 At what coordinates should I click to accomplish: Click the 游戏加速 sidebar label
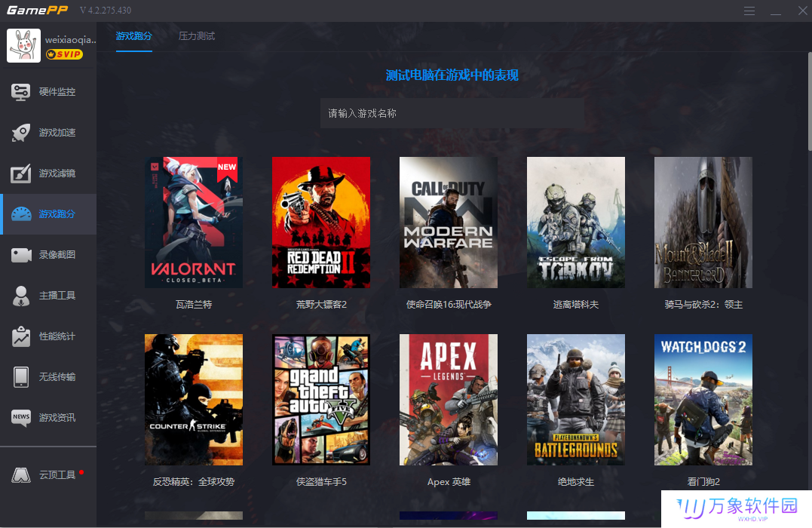pos(57,133)
